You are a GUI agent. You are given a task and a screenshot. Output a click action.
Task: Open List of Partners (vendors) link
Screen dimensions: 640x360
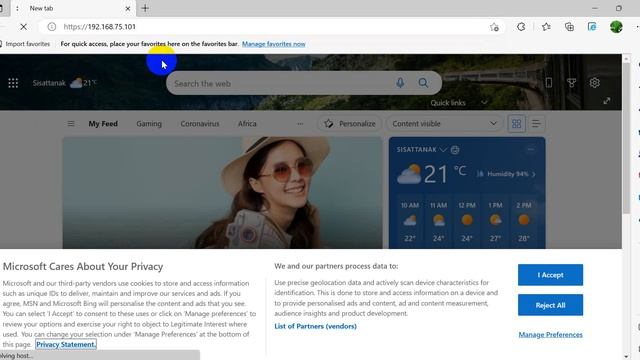pos(315,326)
